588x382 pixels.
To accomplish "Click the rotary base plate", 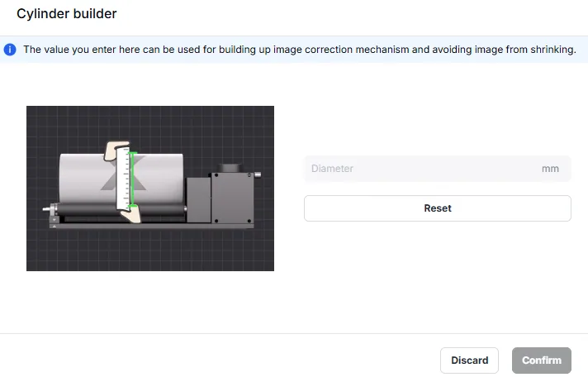I will click(x=152, y=226).
